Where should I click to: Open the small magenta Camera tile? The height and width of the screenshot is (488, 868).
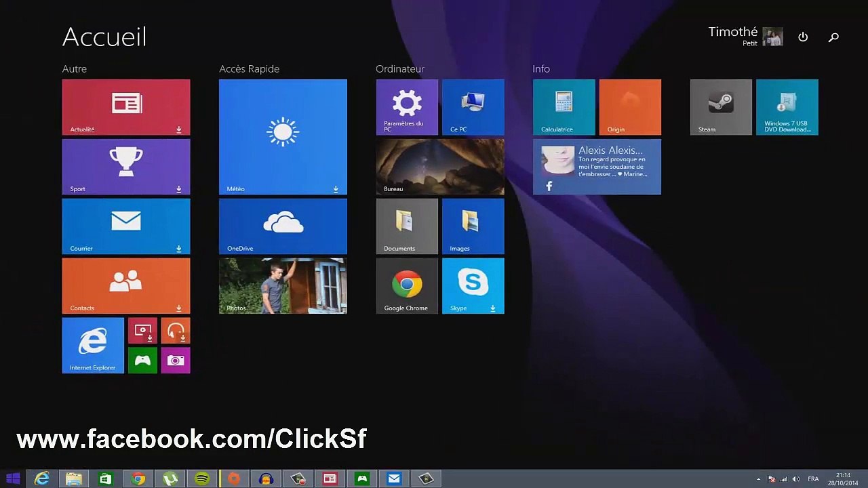coord(176,361)
